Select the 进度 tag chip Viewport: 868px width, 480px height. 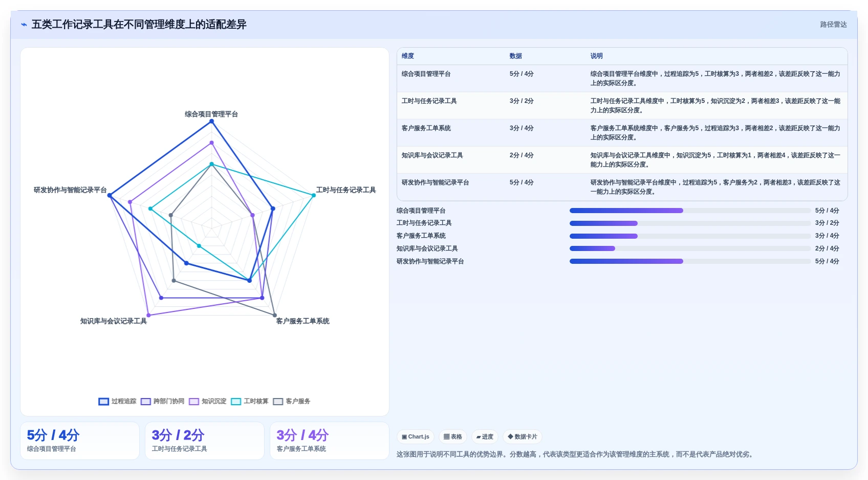[x=485, y=436]
